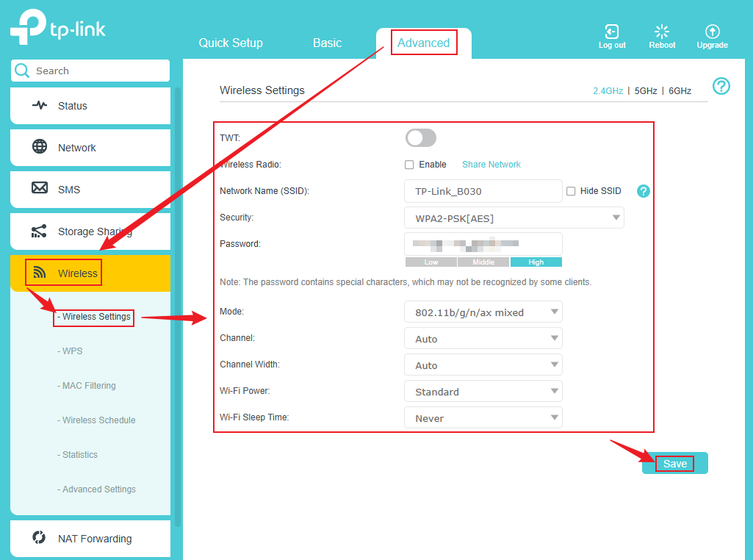
Task: Open Network via the globe icon
Action: (x=40, y=147)
